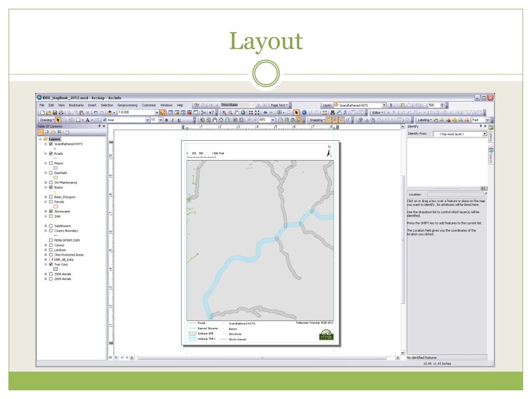This screenshot has height=399, width=532.
Task: Expand the 2008 Aerials layer
Action: [x=46, y=274]
